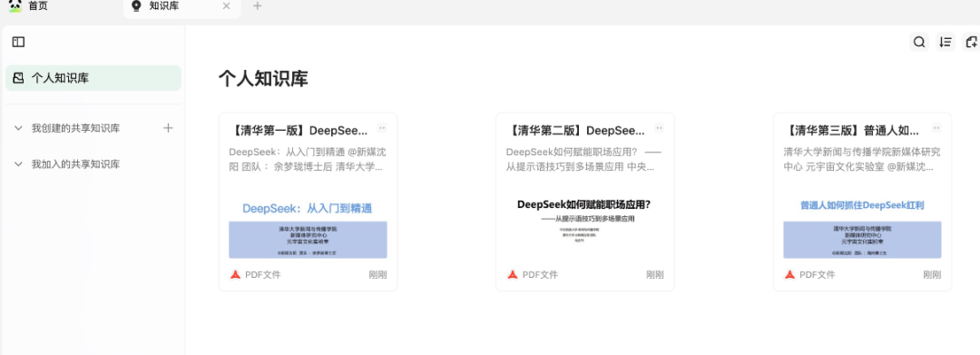Open the 【清华第三版】普通人如... title

coord(851,131)
